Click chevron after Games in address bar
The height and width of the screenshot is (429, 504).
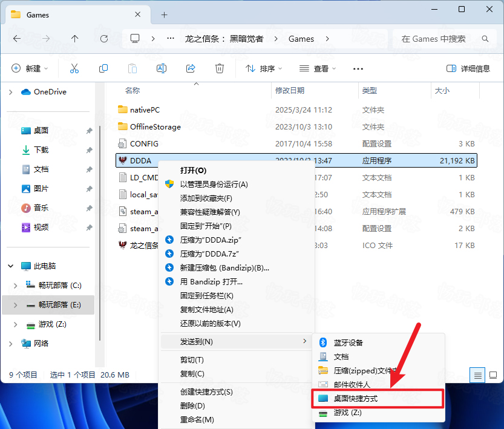point(327,39)
